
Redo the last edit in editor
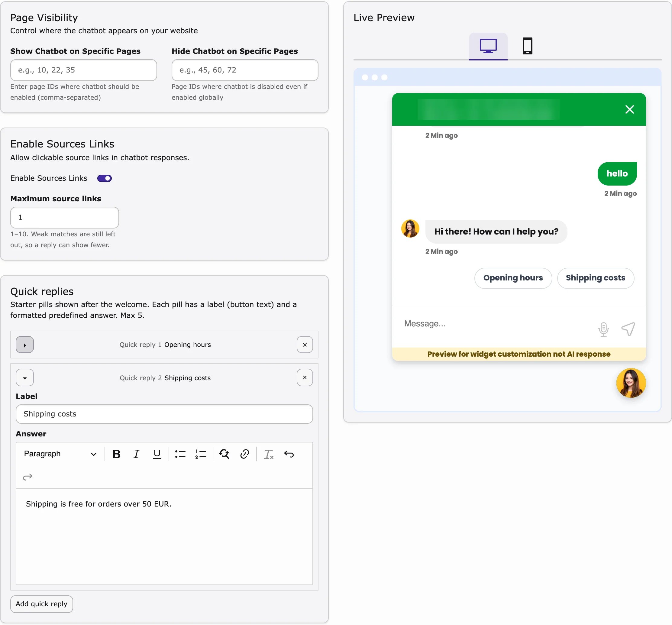pos(28,477)
